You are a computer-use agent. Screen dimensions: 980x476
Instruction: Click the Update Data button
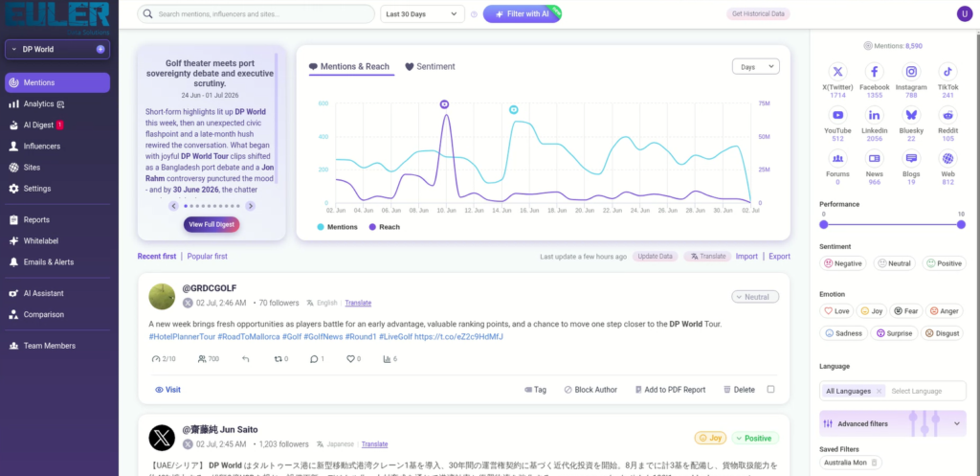(655, 257)
